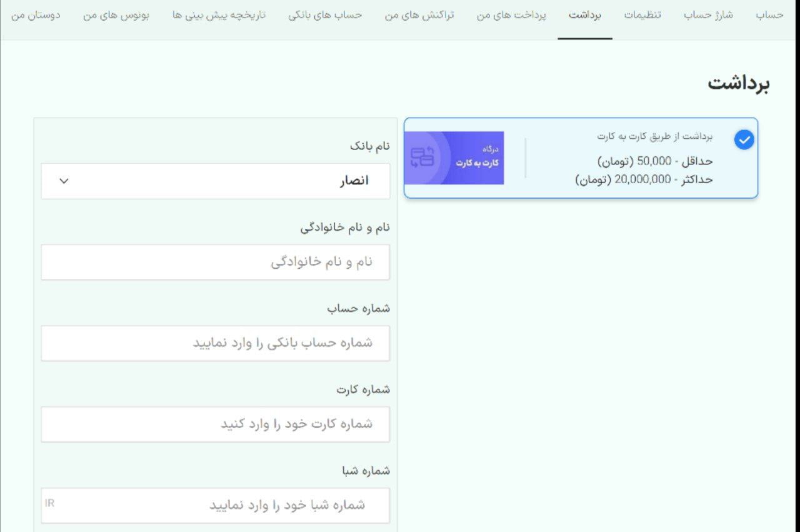Screen dimensions: 800x532
Task: Select the card-to-card withdrawal method panel
Action: tap(581, 158)
